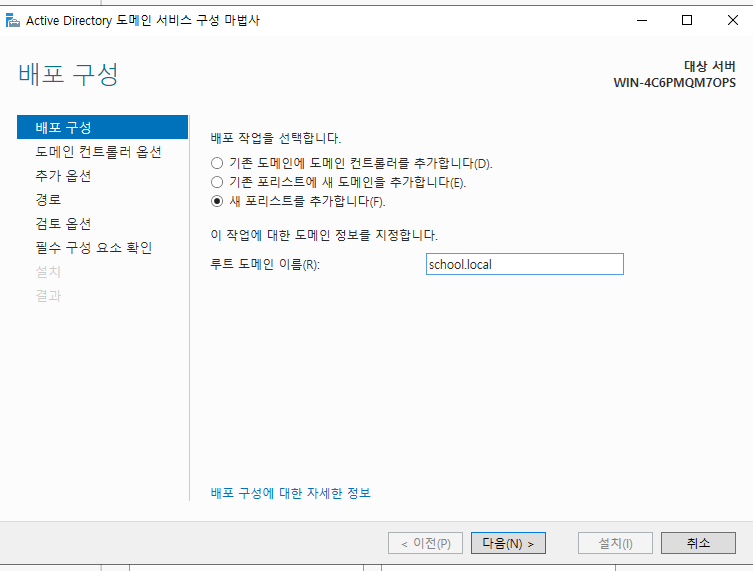Image resolution: width=753 pixels, height=571 pixels.
Task: Select the 경로 sidebar step
Action: click(48, 200)
